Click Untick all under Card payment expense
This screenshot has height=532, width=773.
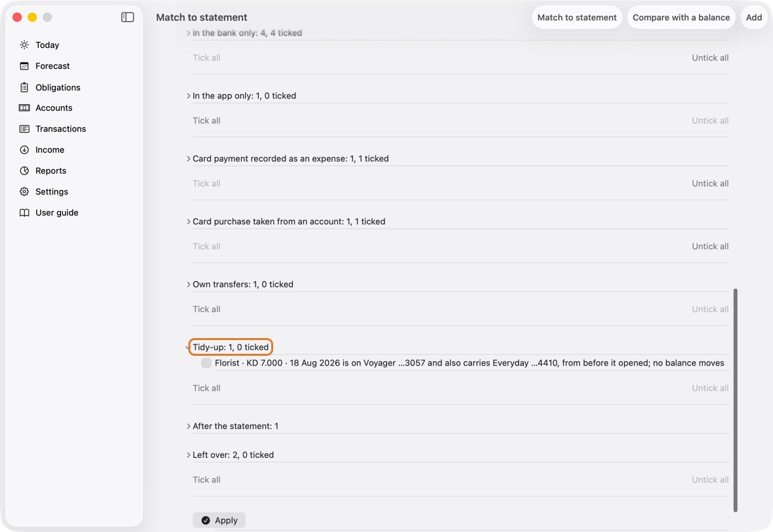tap(710, 183)
